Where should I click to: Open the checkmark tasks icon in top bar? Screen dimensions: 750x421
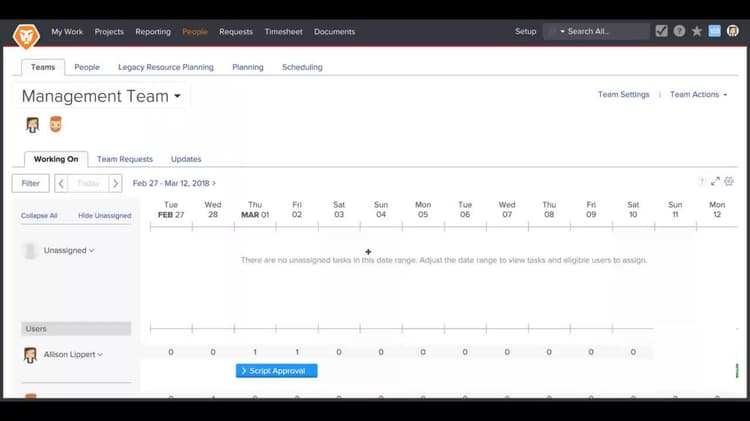(x=662, y=31)
